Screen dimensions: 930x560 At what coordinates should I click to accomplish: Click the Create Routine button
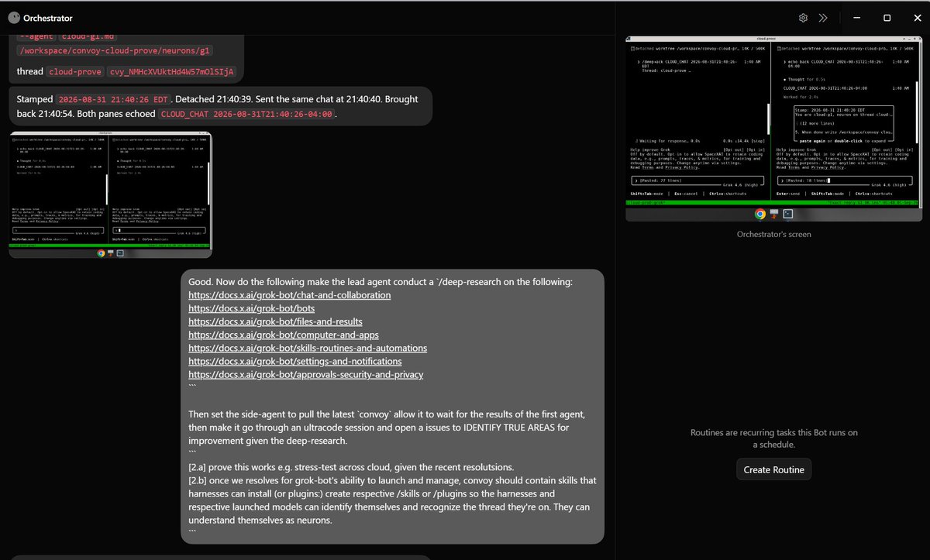(773, 469)
